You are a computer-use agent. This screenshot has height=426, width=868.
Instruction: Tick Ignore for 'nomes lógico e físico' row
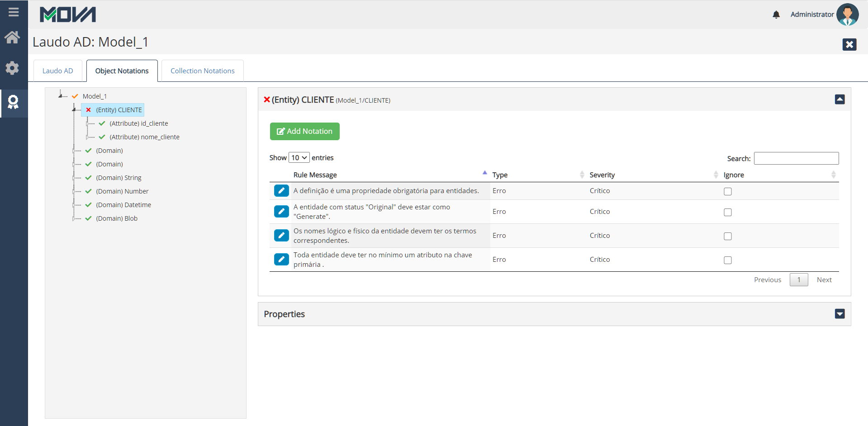(727, 236)
